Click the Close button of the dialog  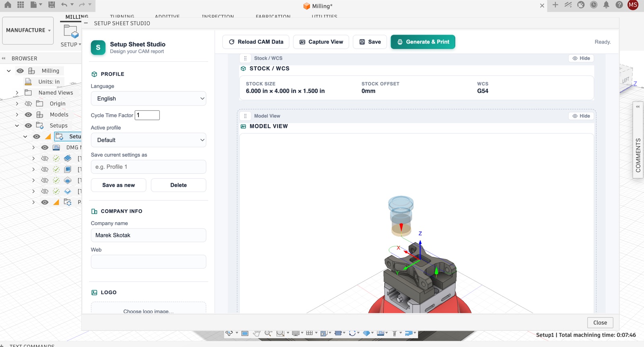tap(600, 323)
